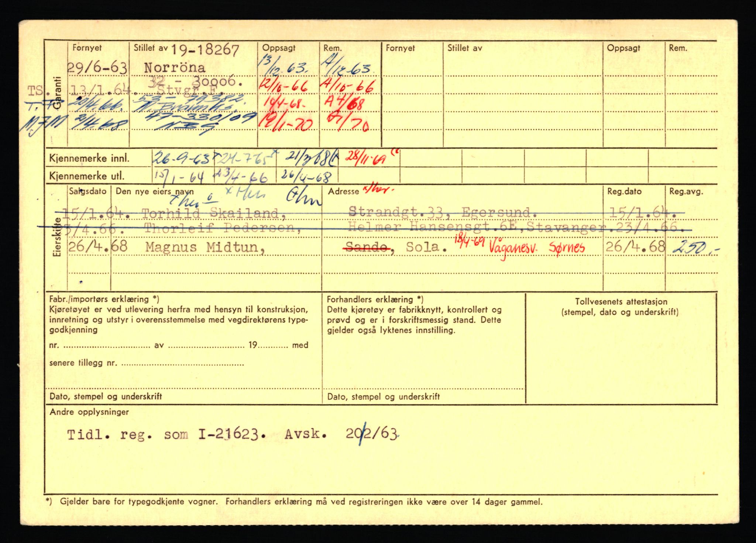Click the Reg.avg. column header
Image resolution: width=756 pixels, height=543 pixels.
coord(686,192)
